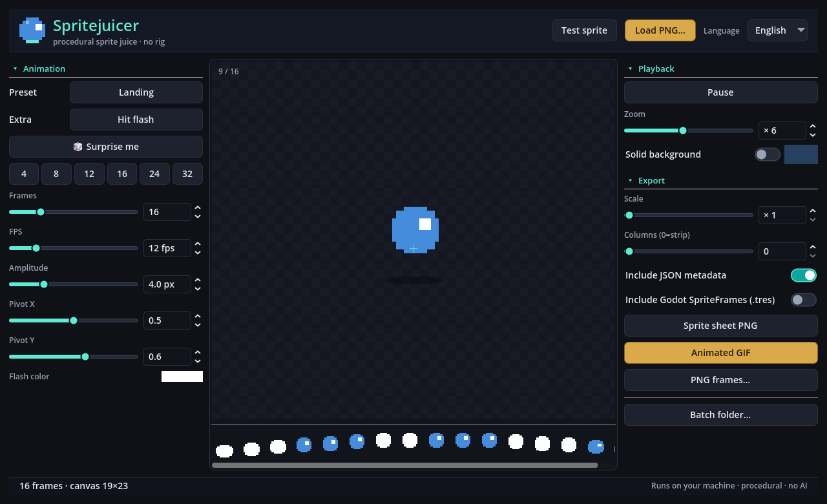The width and height of the screenshot is (827, 504).
Task: Set frame count to 24
Action: click(x=154, y=174)
